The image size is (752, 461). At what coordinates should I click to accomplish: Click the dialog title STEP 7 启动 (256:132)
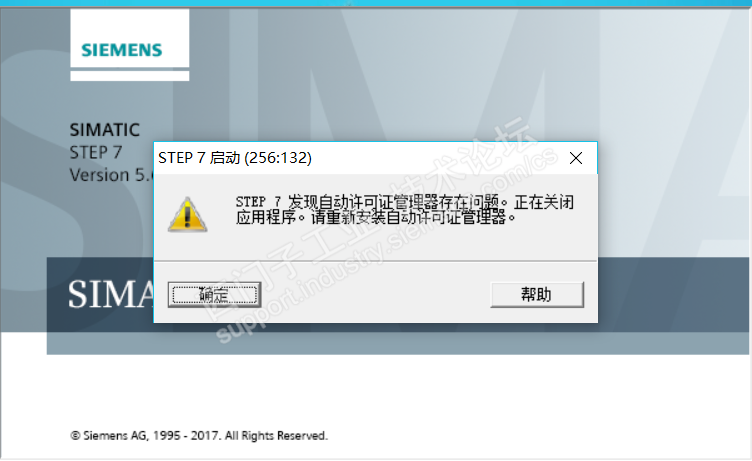[235, 158]
